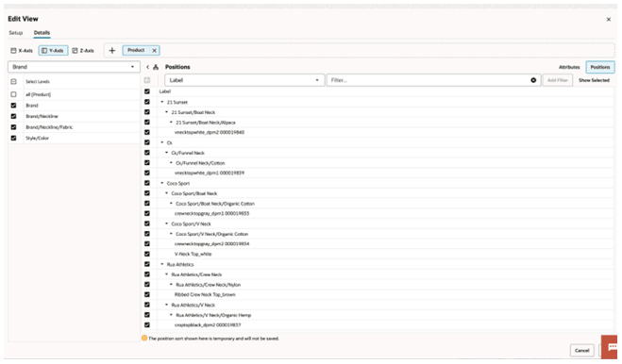The height and width of the screenshot is (364, 622).
Task: Click the Rua Athletics/V Neck label
Action: 193,305
